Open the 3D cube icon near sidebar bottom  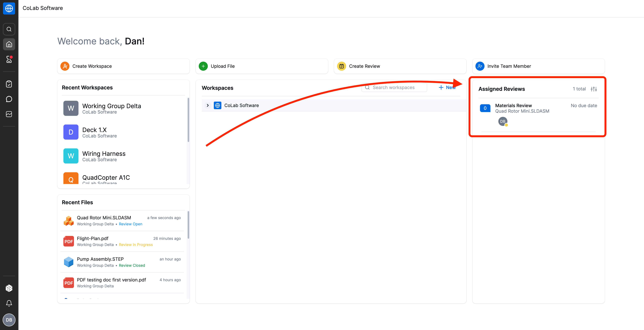pyautogui.click(x=9, y=288)
